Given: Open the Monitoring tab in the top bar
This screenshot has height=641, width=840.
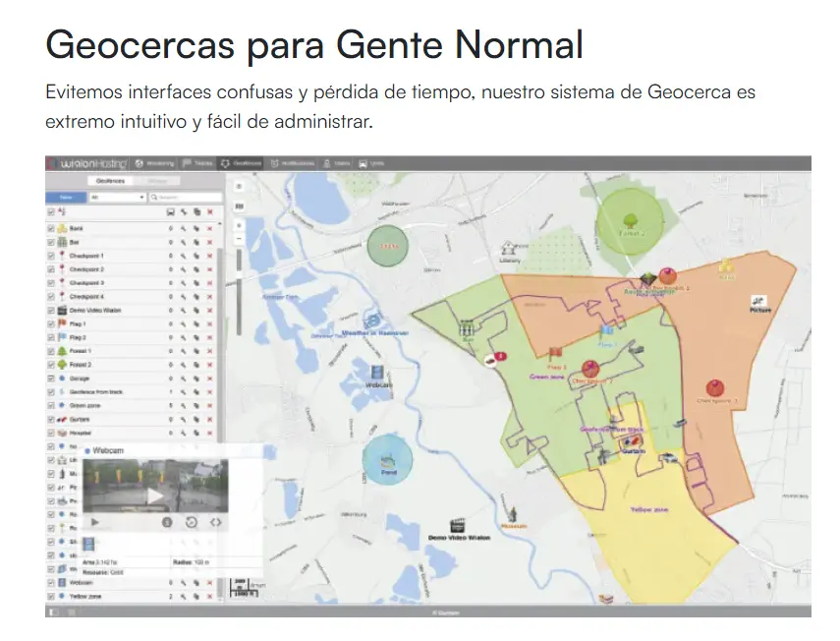Looking at the screenshot, I should (x=155, y=163).
